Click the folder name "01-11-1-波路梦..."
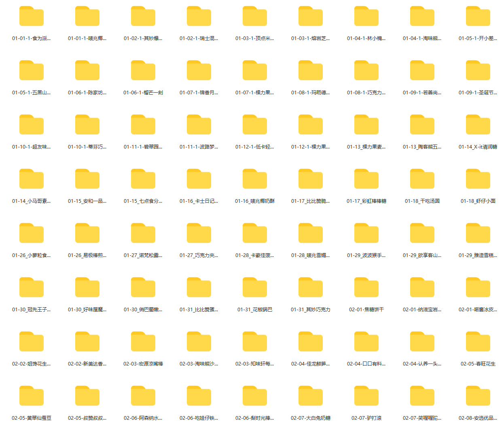Image resolution: width=504 pixels, height=423 pixels. tap(199, 147)
